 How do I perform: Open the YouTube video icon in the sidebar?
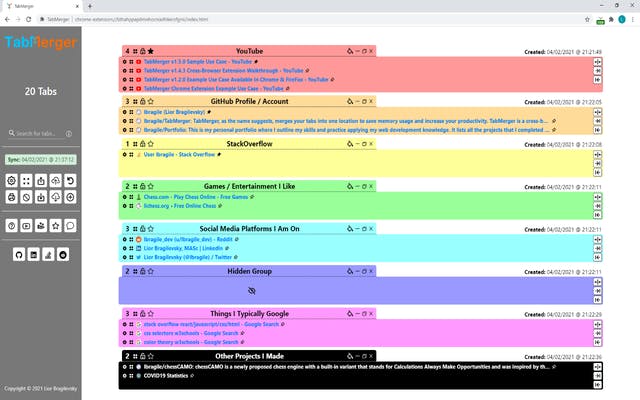click(x=26, y=226)
